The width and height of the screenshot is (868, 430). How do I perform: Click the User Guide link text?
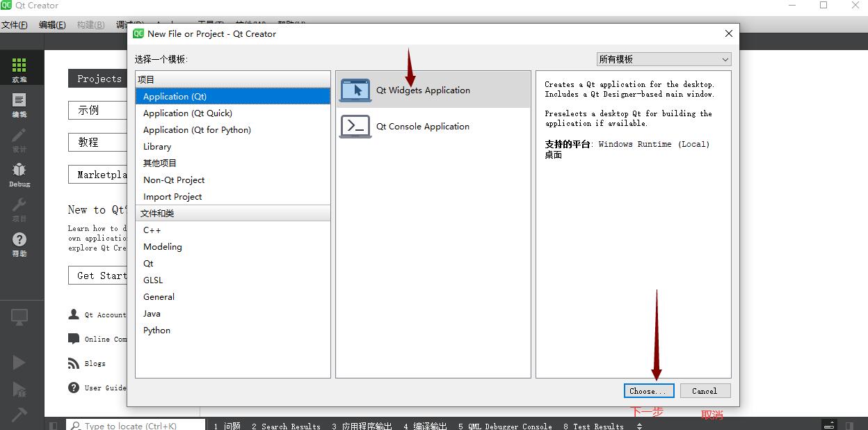pos(106,388)
